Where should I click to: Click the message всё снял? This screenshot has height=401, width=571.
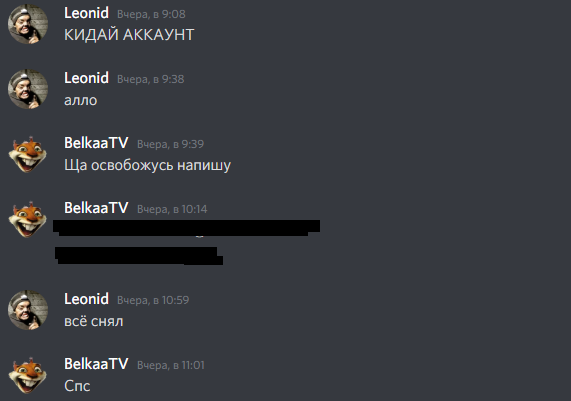tap(94, 322)
